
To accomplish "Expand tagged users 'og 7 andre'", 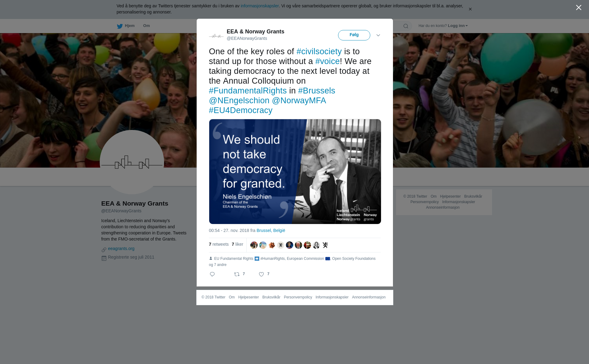I will [x=218, y=265].
